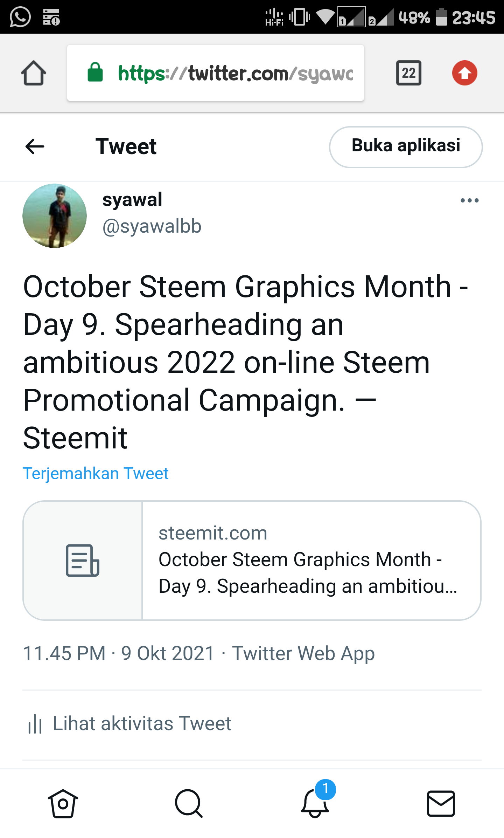Tap the @syawalbb username handle

pos(152,226)
